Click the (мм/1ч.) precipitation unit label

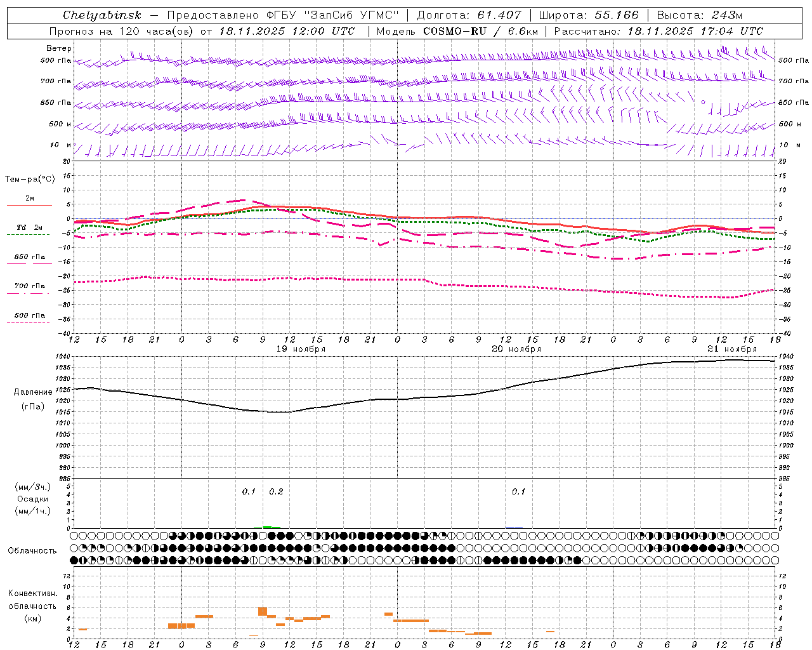coord(33,511)
